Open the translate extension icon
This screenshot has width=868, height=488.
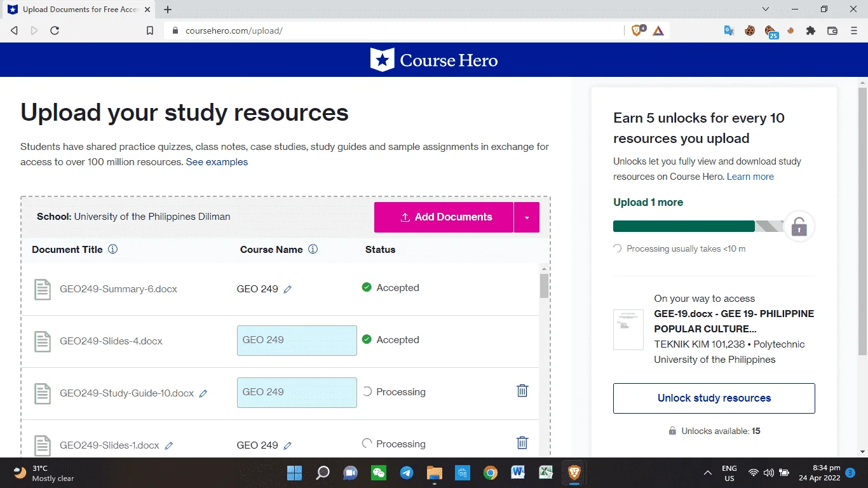tap(729, 30)
